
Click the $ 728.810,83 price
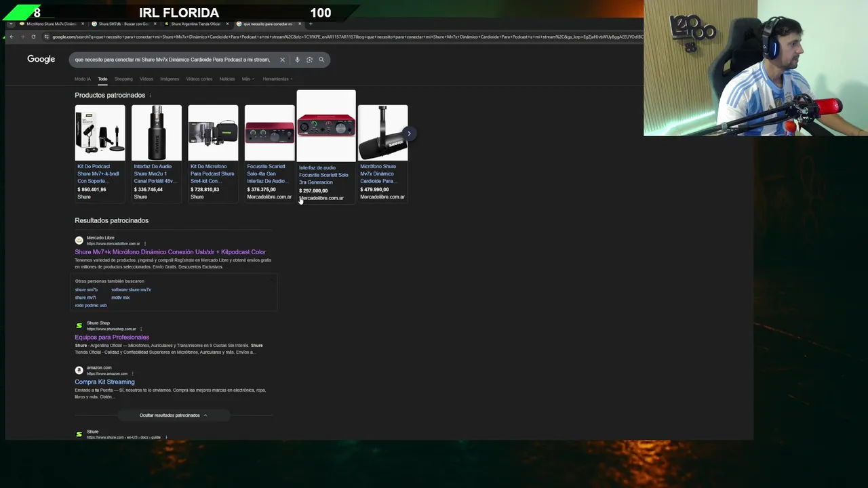pyautogui.click(x=205, y=190)
